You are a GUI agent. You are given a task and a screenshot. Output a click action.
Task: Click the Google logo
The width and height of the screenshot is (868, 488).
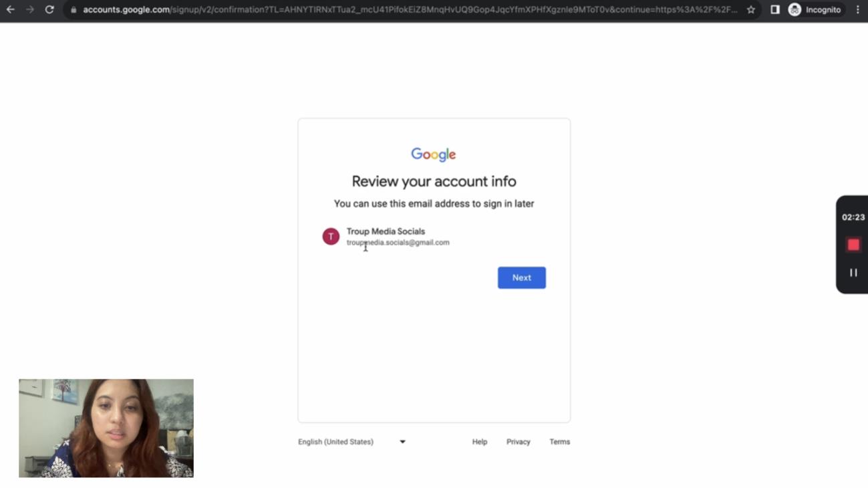tap(434, 154)
